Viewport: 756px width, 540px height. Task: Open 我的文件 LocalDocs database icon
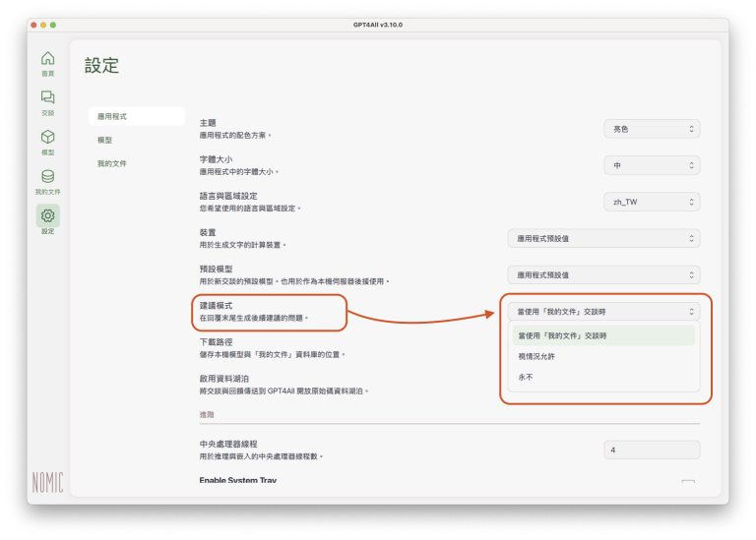(47, 180)
